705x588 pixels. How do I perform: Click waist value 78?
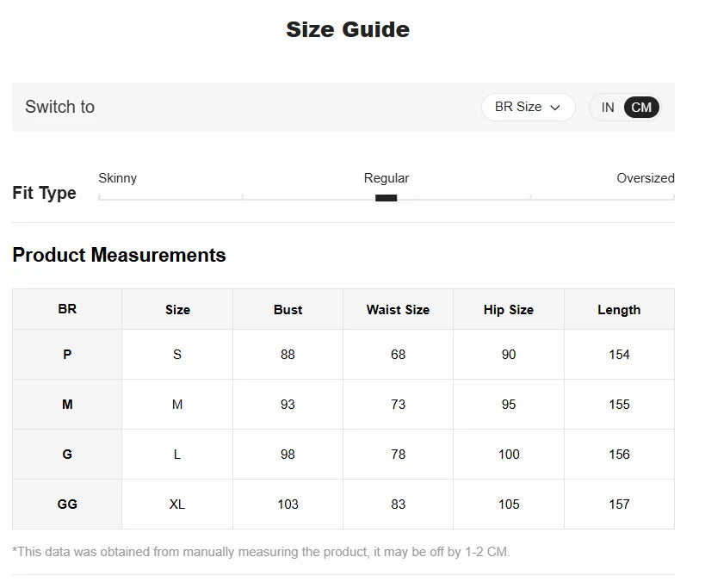click(x=398, y=454)
